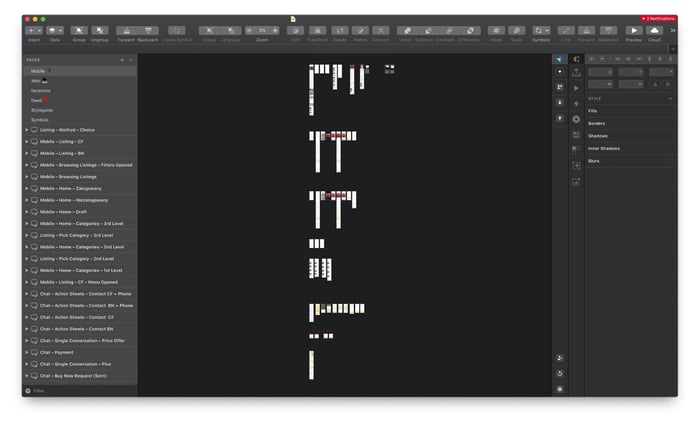Click the Create Symbol toolbar icon
The image size is (700, 426).
[x=176, y=31]
